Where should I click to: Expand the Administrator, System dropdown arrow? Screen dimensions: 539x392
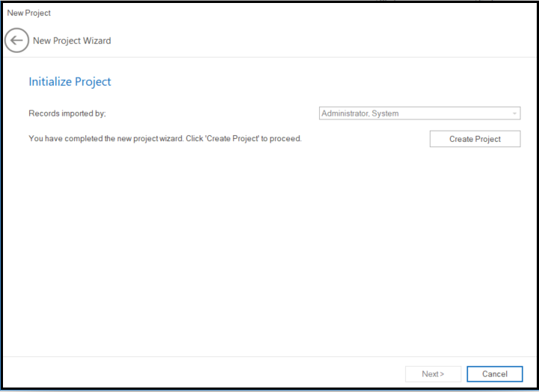(x=514, y=113)
